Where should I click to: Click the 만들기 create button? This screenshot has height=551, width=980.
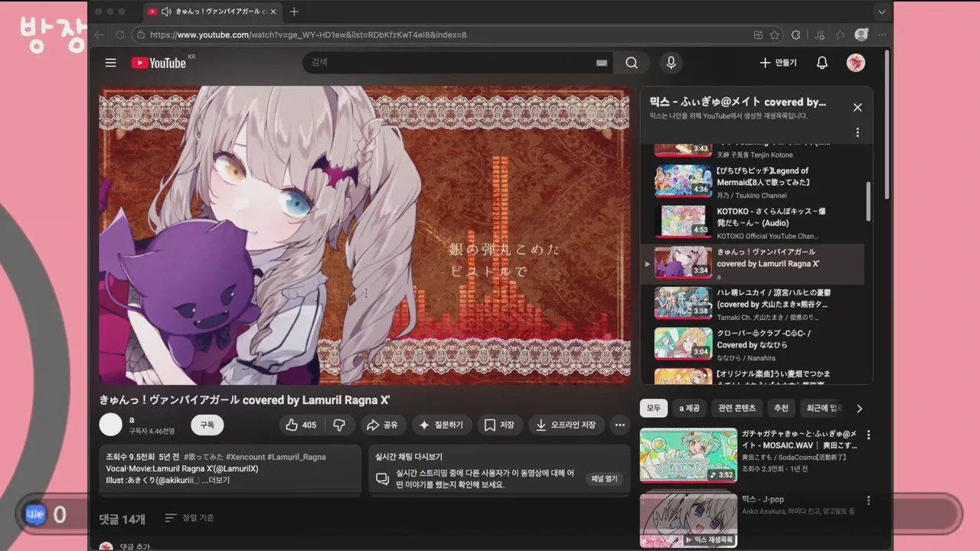(778, 63)
